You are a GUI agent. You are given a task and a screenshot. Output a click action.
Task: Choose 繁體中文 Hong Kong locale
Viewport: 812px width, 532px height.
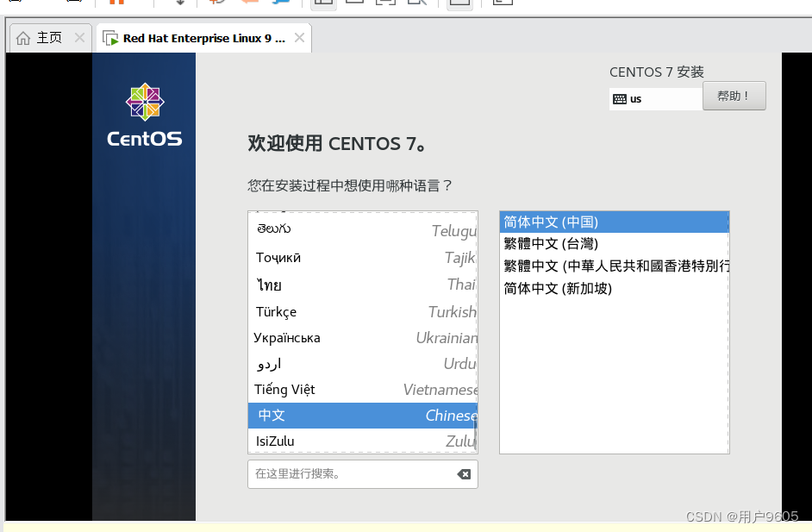(615, 266)
